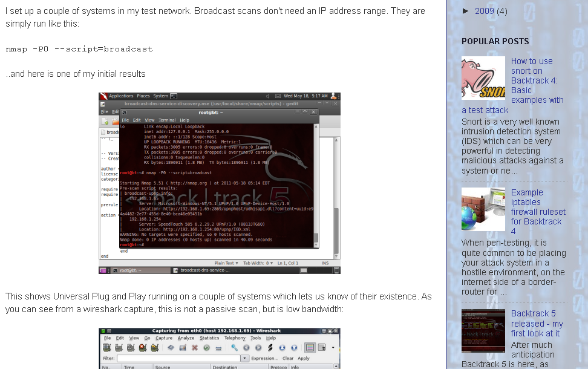
Task: Click the Wireshark go to first packet icon
Action: coord(282,348)
